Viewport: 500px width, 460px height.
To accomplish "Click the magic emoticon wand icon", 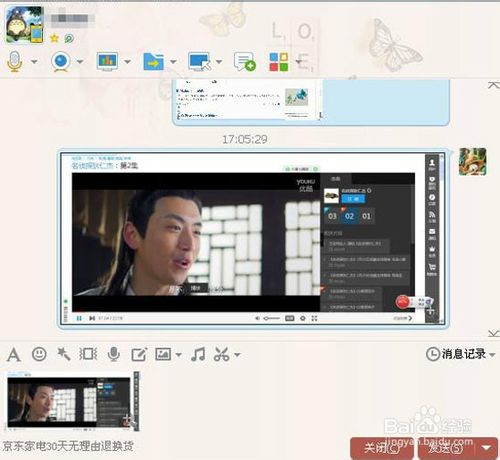I will coord(63,354).
